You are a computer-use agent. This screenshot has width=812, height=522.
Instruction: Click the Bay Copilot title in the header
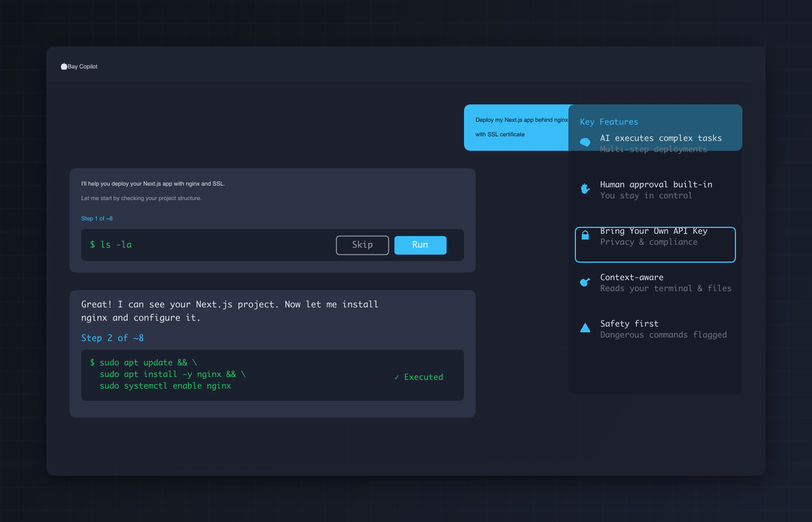pos(82,66)
